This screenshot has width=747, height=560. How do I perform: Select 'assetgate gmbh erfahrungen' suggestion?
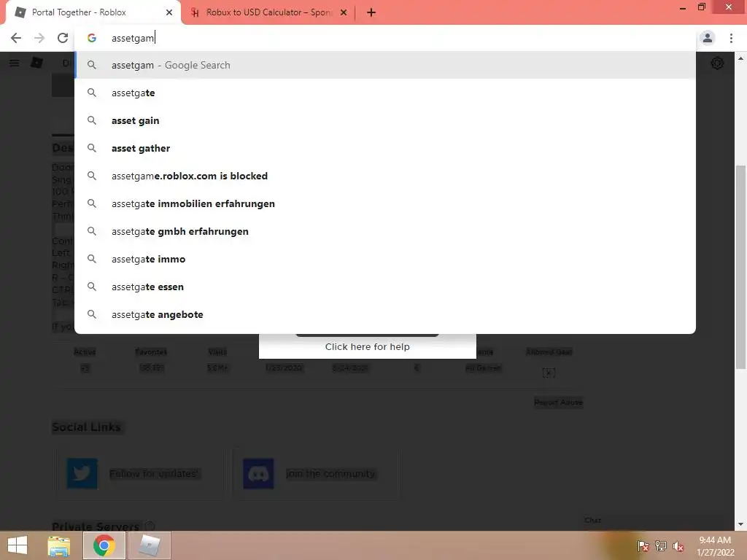point(385,231)
